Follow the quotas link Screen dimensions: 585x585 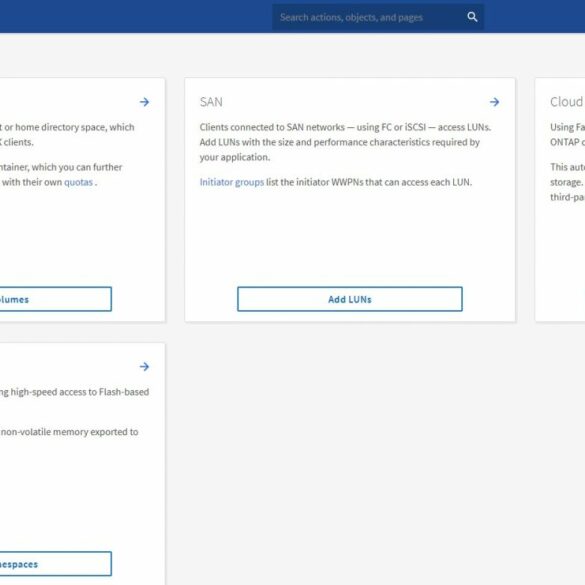[x=78, y=182]
